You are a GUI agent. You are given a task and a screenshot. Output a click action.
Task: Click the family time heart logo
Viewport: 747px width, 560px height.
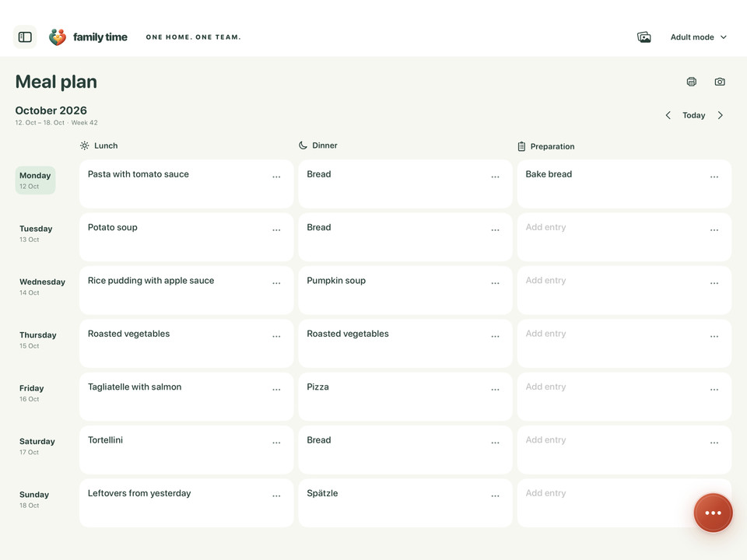click(x=58, y=37)
